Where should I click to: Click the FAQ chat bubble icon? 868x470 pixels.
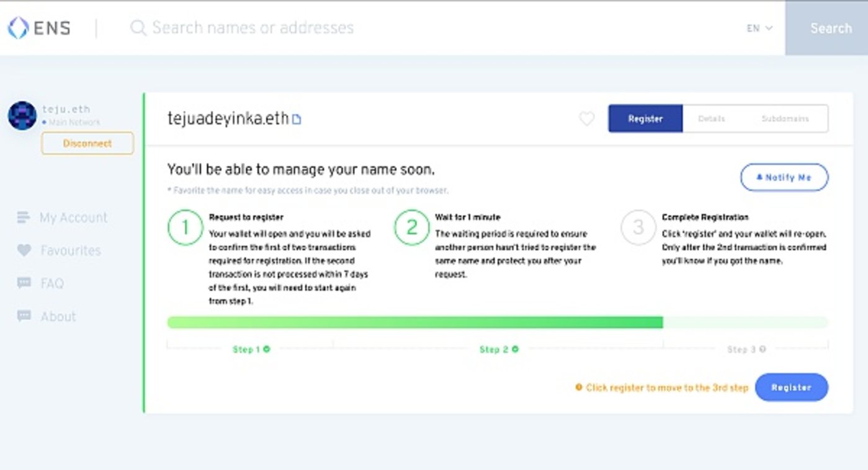pyautogui.click(x=24, y=283)
